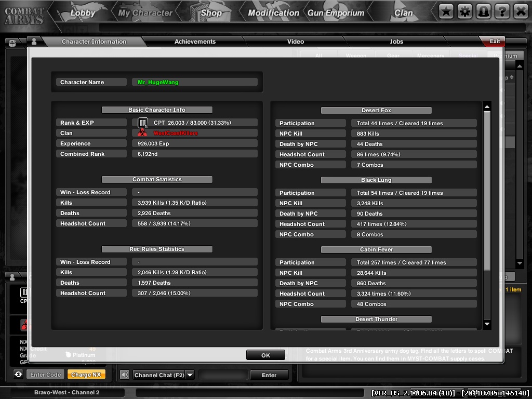Click the 1 item count label
Viewport: 532px width, 399px height.
pyautogui.click(x=513, y=289)
